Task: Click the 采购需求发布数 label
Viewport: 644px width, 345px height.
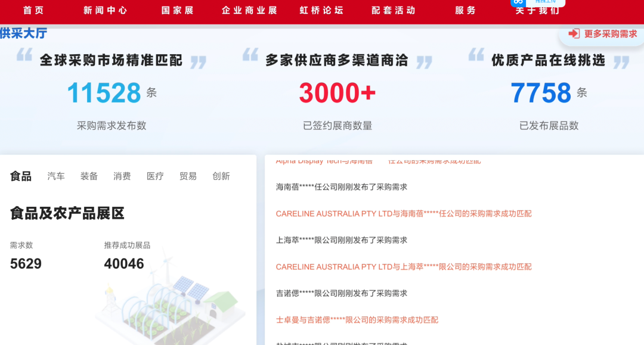Action: click(x=112, y=126)
